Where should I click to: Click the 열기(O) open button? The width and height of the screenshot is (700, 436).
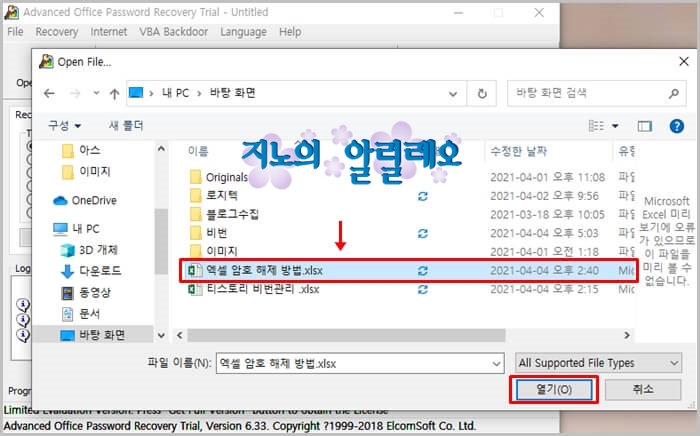pyautogui.click(x=554, y=390)
